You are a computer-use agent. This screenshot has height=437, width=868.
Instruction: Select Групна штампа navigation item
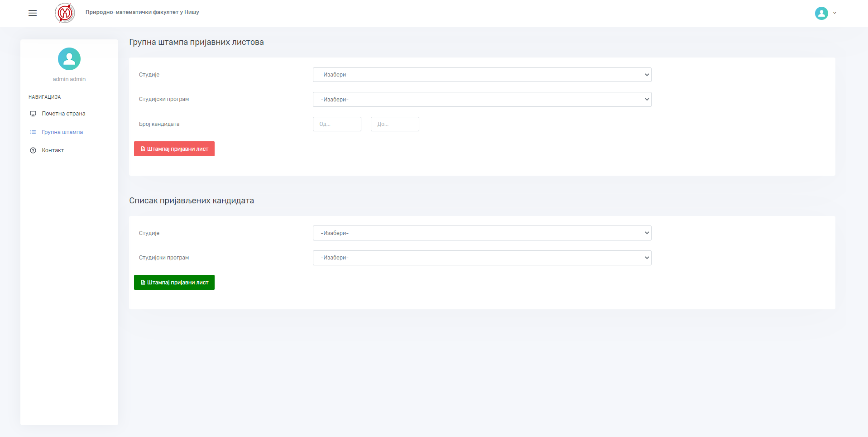click(x=62, y=132)
